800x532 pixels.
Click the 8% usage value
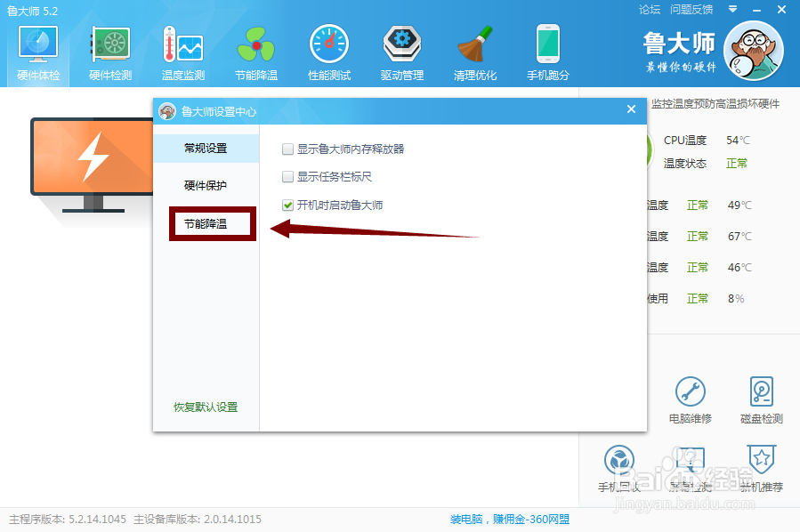[x=736, y=298]
